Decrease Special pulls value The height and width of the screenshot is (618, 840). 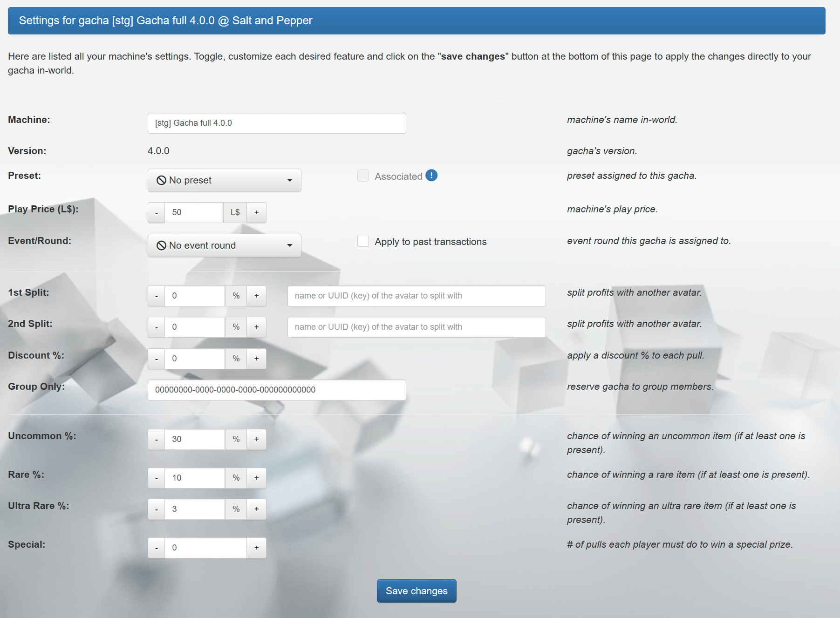click(157, 548)
